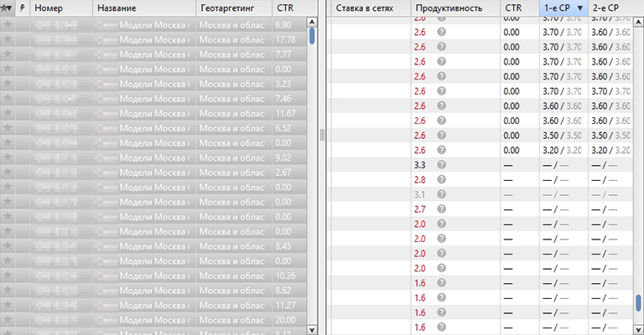The image size is (644, 335).
Task: Click the lightning bolt column header icon
Action: pos(21,8)
